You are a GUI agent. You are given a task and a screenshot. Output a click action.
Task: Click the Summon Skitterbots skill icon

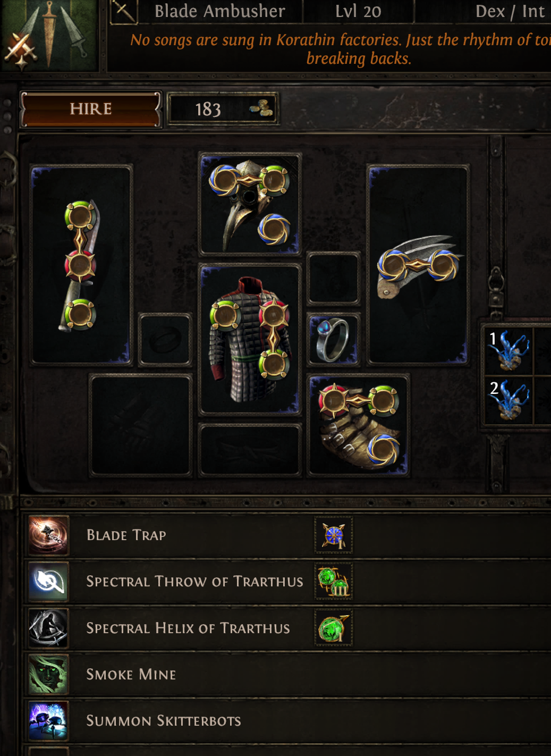(48, 721)
